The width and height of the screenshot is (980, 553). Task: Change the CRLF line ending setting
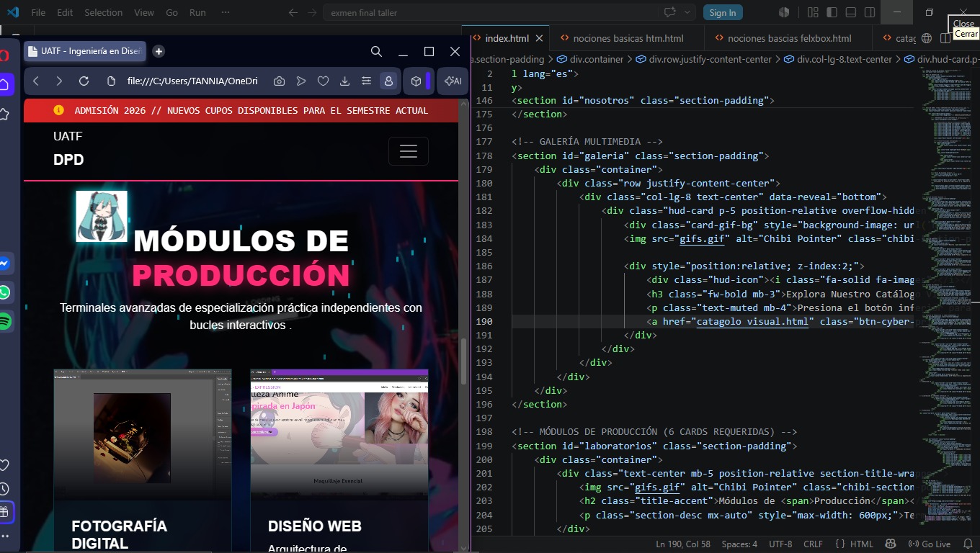813,544
